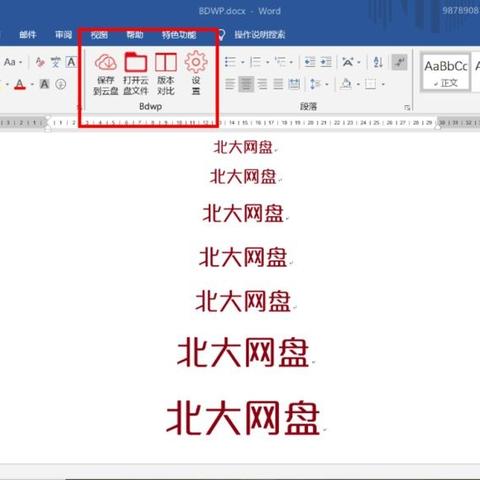This screenshot has height=480, width=480.
Task: Apply bullet list formatting
Action: [x=231, y=62]
